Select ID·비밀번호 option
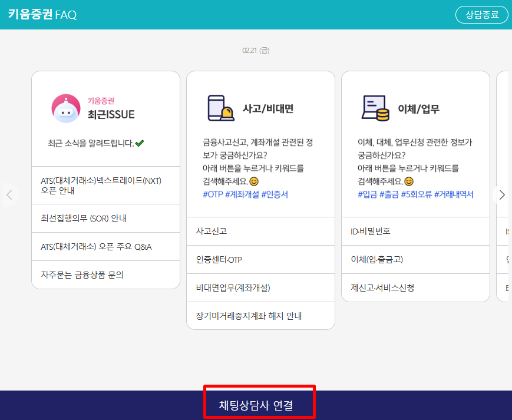 click(416, 232)
